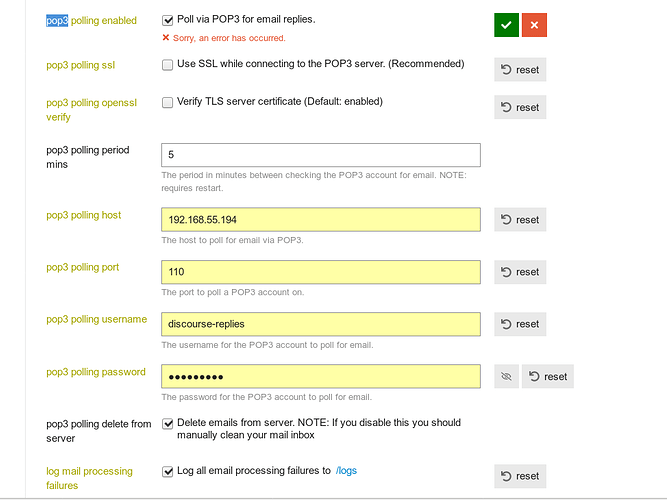Enable Use SSL while connecting checkbox
This screenshot has height=500, width=667.
168,65
